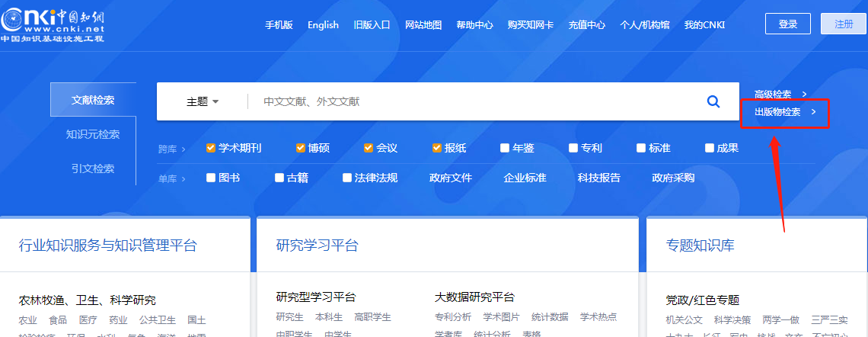The image size is (868, 337).
Task: Click 手机版 in the top navigation
Action: [x=279, y=25]
